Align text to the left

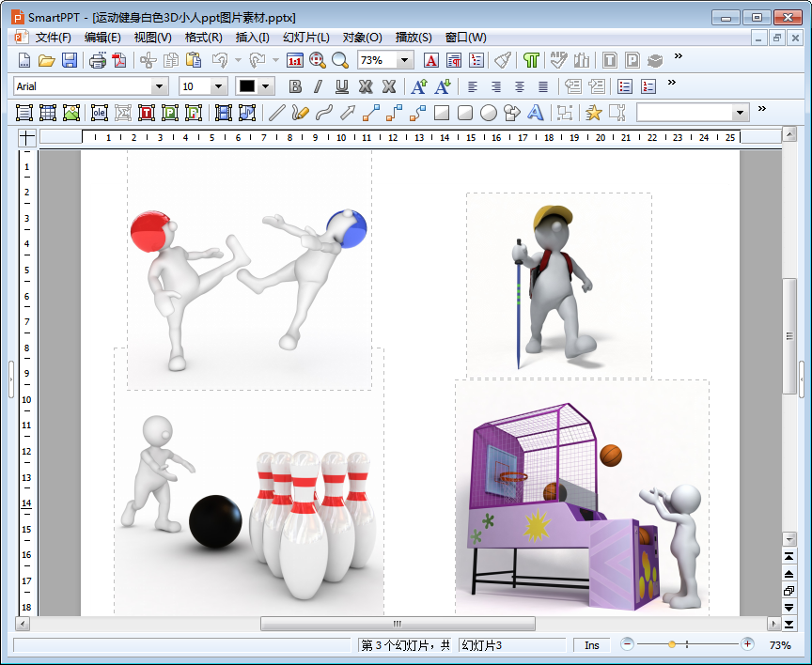tap(473, 86)
